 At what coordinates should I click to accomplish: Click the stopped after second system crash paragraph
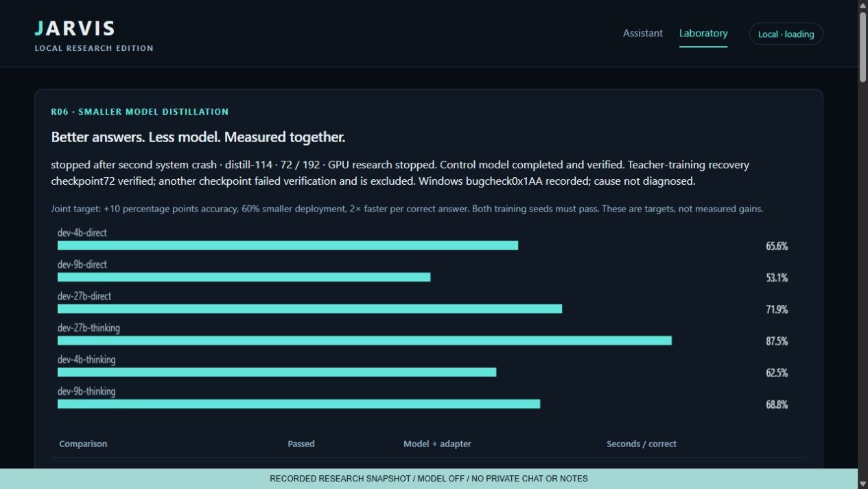(x=400, y=173)
